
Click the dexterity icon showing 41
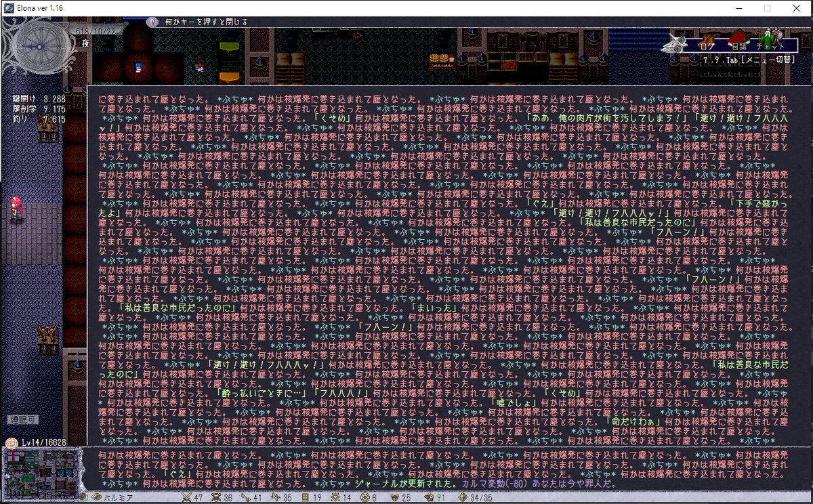tap(245, 498)
